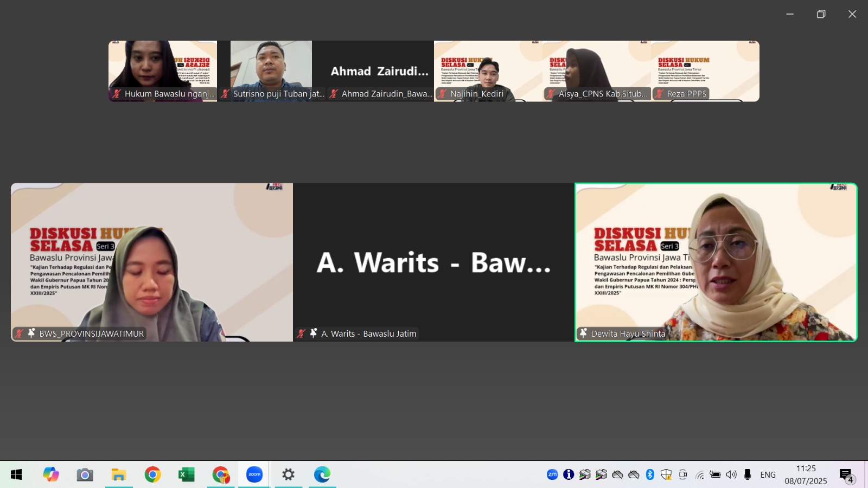Launch Microsoft Edge from the taskbar
The image size is (868, 488).
[x=322, y=474]
